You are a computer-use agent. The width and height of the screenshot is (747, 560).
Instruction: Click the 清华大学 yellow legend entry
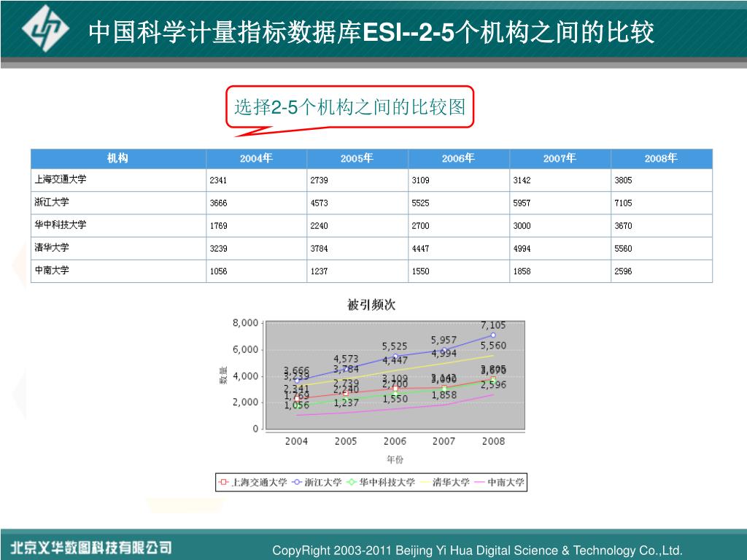446,483
